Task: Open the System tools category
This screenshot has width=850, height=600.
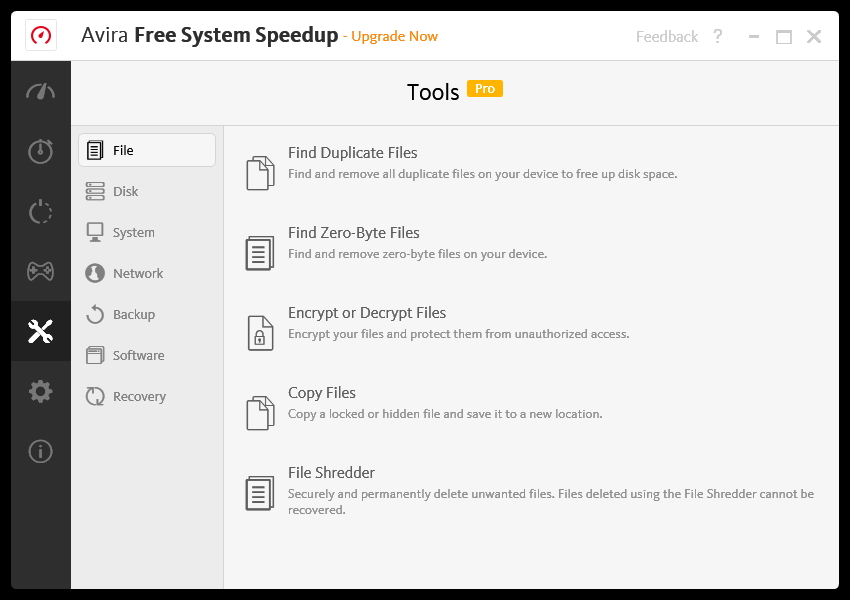Action: 133,232
